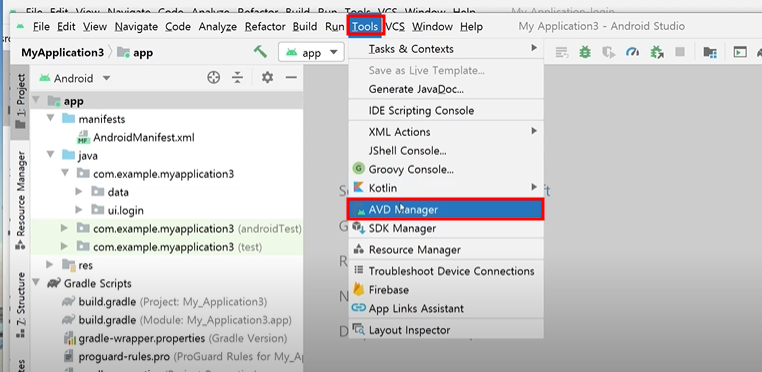
Task: Expand com.example.myapplication3 (test) arrow
Action: pos(65,247)
